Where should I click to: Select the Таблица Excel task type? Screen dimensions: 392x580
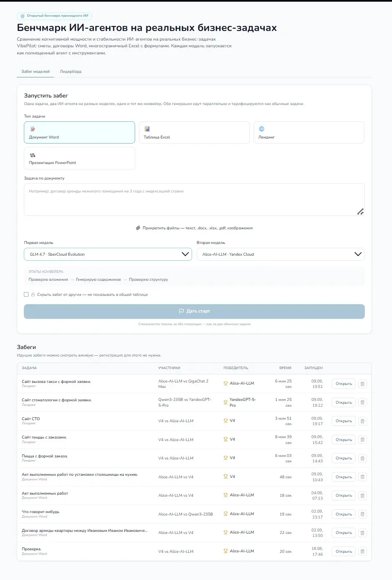[x=194, y=133]
